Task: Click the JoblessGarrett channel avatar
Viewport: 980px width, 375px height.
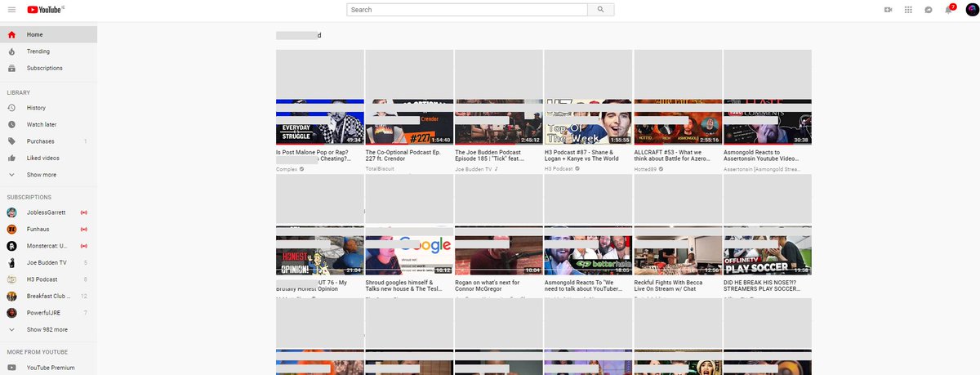Action: coord(11,212)
